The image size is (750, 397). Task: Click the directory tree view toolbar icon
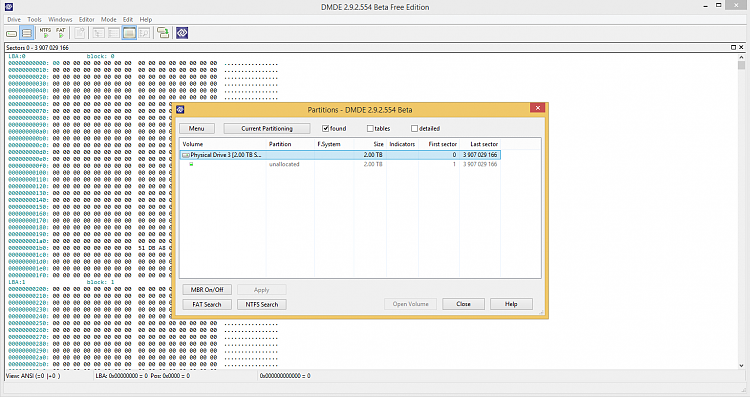[99, 33]
